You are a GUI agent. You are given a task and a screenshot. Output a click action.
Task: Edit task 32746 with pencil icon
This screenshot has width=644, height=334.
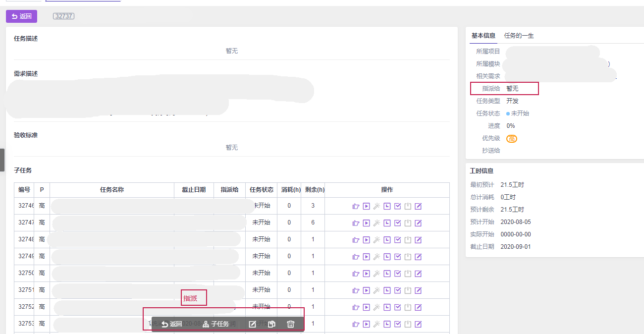tap(418, 206)
